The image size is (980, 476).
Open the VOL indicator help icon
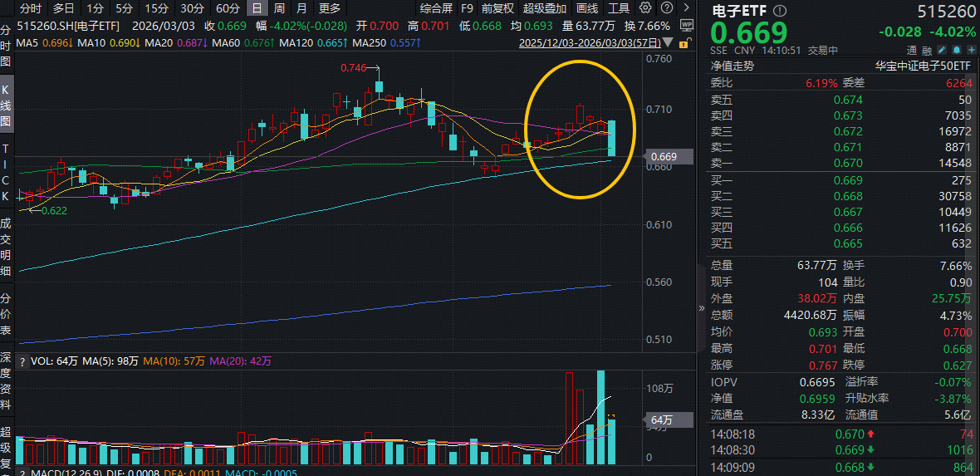click(22, 361)
